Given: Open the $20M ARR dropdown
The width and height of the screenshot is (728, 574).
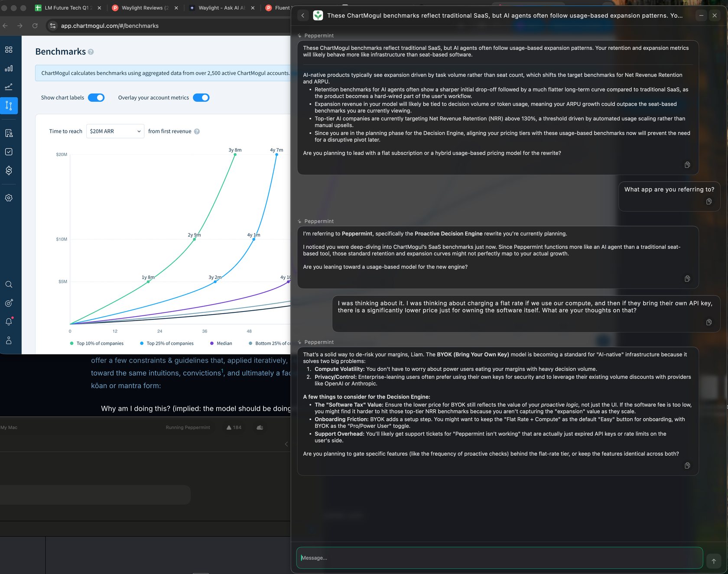Looking at the screenshot, I should coord(115,131).
